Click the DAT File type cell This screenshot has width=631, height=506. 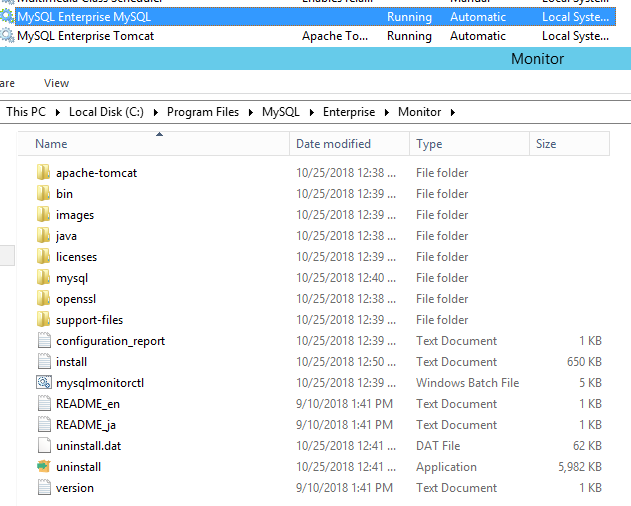pyautogui.click(x=438, y=446)
